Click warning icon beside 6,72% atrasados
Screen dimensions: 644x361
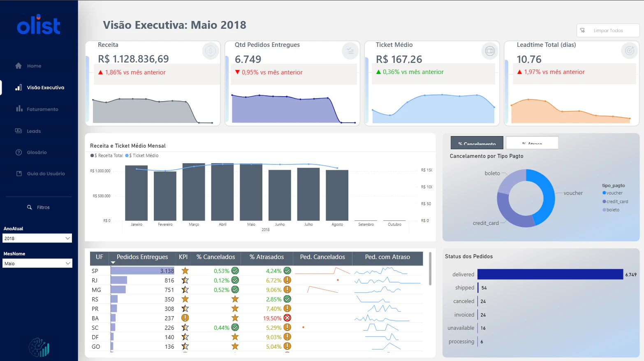tap(287, 280)
